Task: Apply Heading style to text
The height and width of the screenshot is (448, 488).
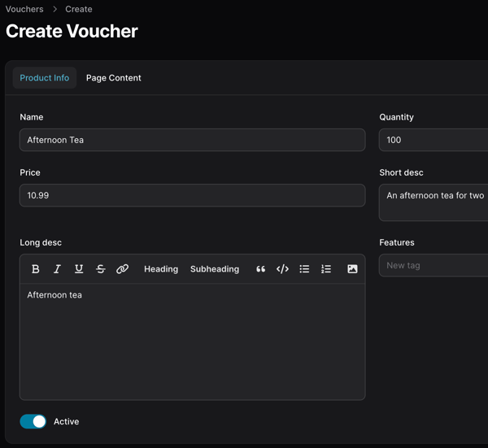Action: (161, 269)
